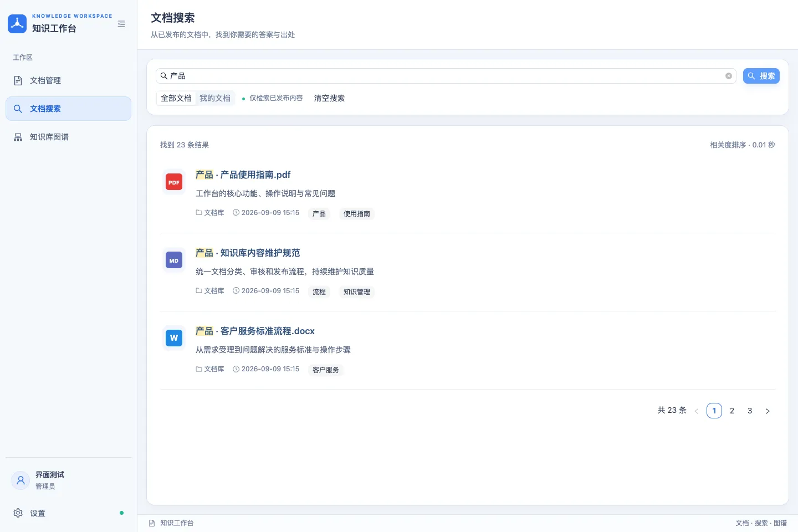
Task: Click the 共 23 条 total count text
Action: click(672, 411)
